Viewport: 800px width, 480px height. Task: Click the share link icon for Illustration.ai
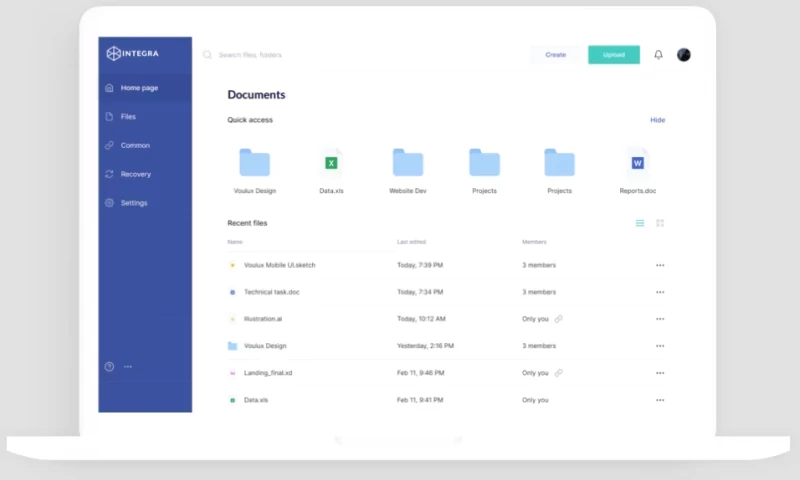pos(559,319)
